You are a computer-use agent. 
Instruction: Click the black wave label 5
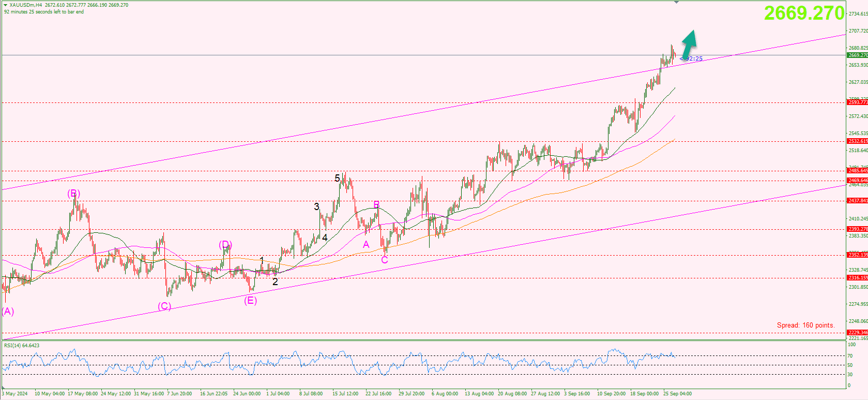tap(338, 179)
